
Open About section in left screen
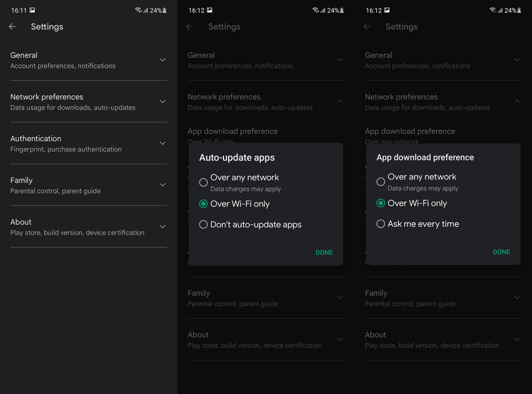point(88,227)
